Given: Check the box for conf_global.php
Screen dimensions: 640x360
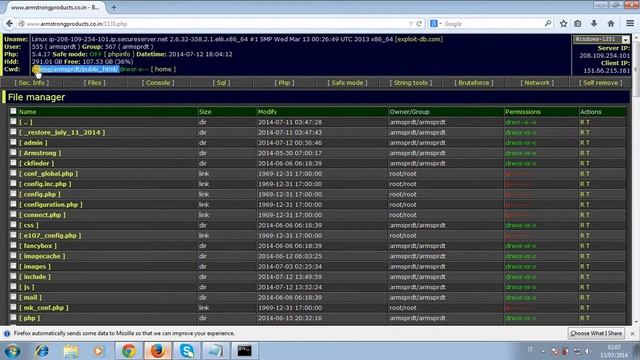Looking at the screenshot, I should pyautogui.click(x=13, y=173).
